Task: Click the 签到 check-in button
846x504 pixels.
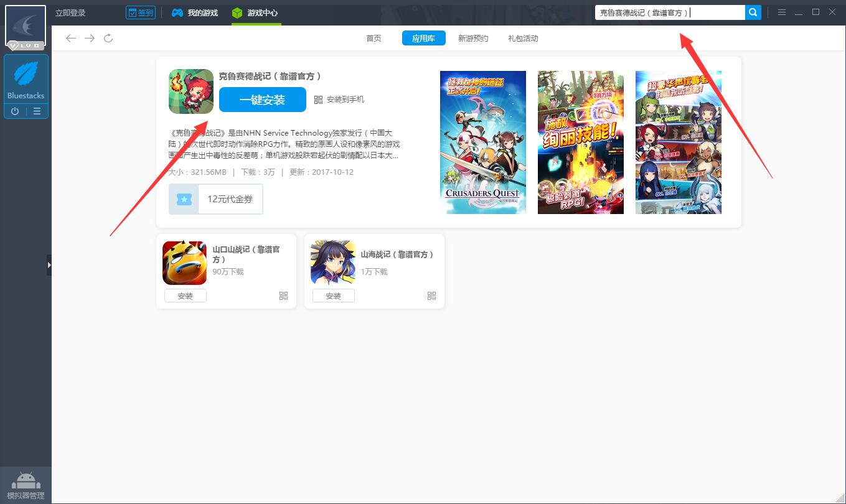Action: (x=141, y=12)
